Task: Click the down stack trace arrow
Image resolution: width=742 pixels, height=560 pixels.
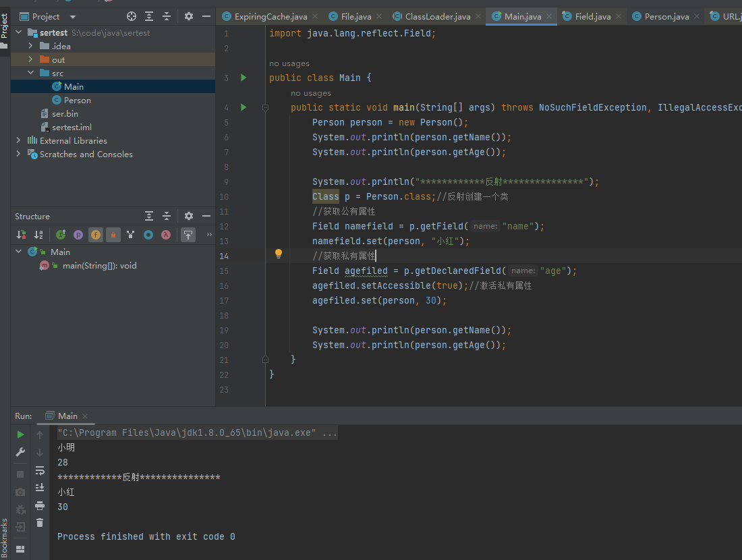Action: tap(40, 453)
